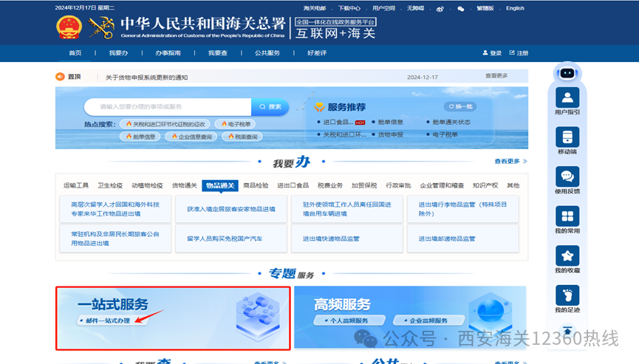
Task: Open the 好差评 navigation item
Action: click(317, 53)
